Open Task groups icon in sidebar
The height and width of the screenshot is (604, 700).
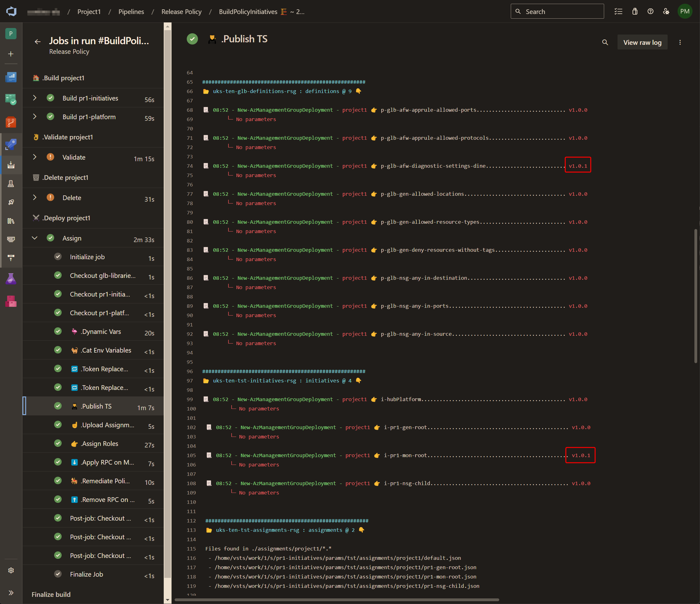click(x=11, y=239)
